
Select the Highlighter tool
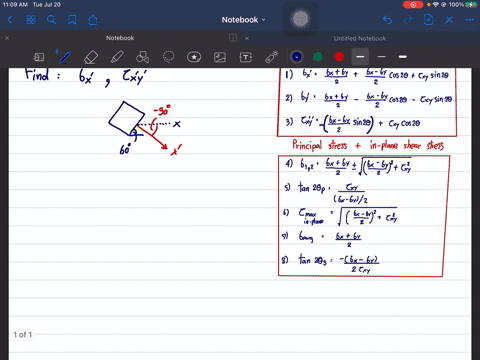[117, 57]
